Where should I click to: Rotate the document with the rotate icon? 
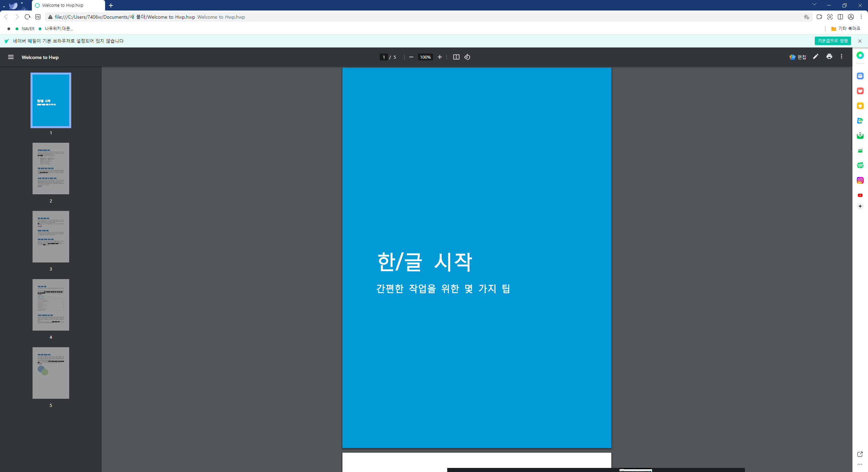coord(467,57)
